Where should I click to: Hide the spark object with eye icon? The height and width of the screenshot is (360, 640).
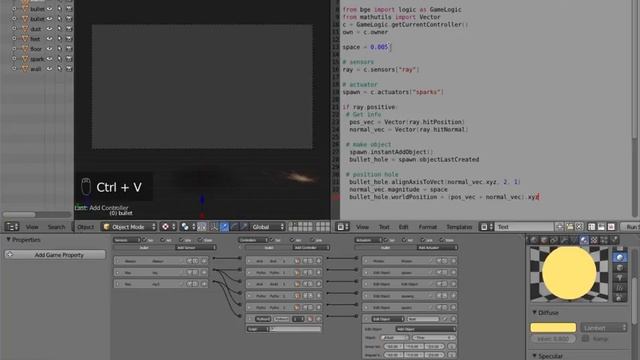pos(49,59)
